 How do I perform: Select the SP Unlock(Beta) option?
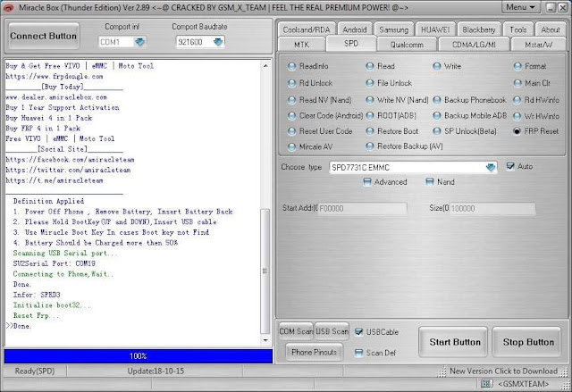(465, 131)
